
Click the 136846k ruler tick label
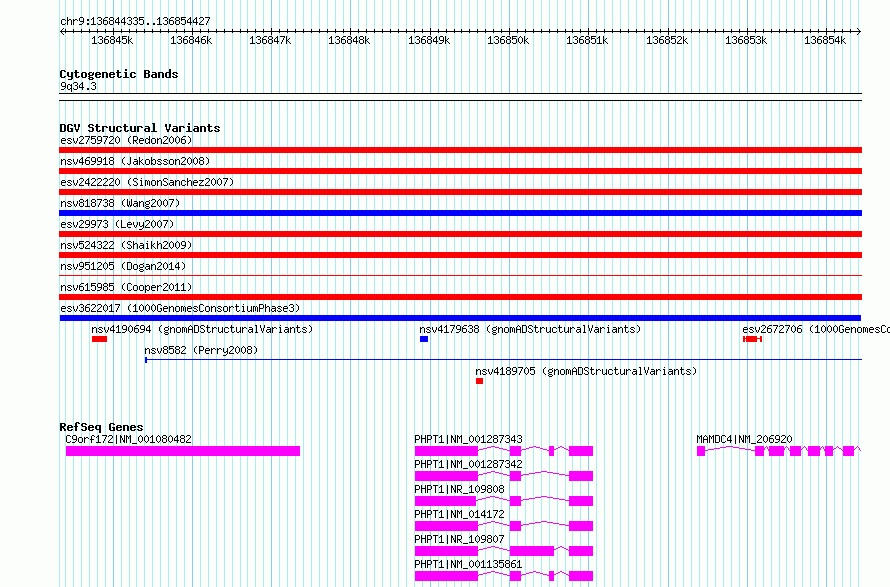pos(191,40)
